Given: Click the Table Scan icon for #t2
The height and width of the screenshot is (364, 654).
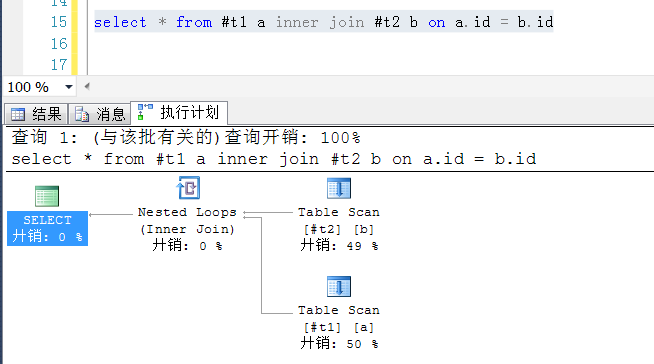Looking at the screenshot, I should [339, 188].
